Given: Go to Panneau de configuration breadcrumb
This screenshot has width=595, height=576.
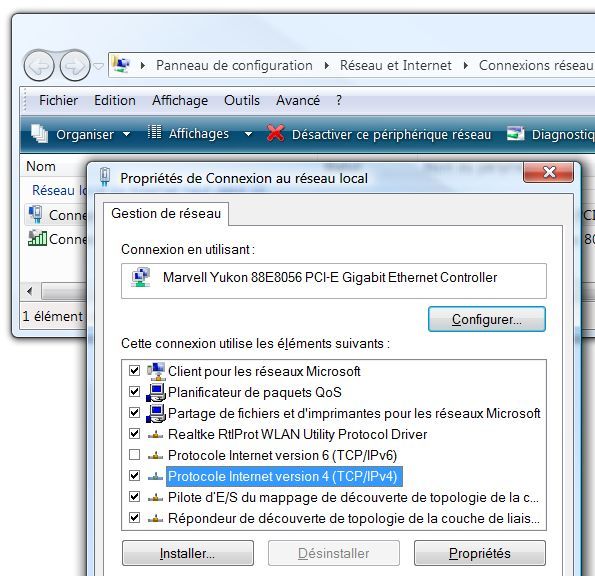Looking at the screenshot, I should [x=234, y=66].
